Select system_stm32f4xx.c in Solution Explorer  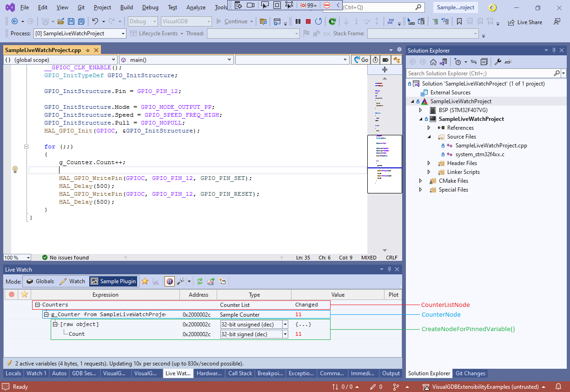[480, 154]
